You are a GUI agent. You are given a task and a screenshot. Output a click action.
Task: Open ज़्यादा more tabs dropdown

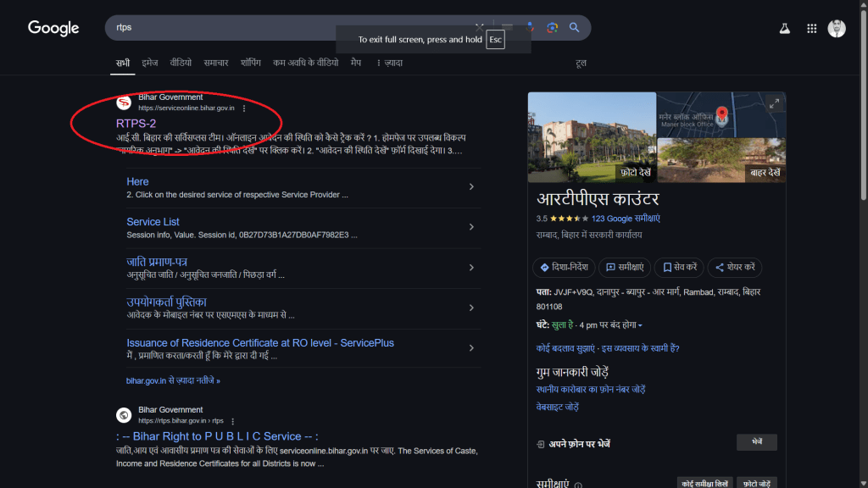click(389, 63)
